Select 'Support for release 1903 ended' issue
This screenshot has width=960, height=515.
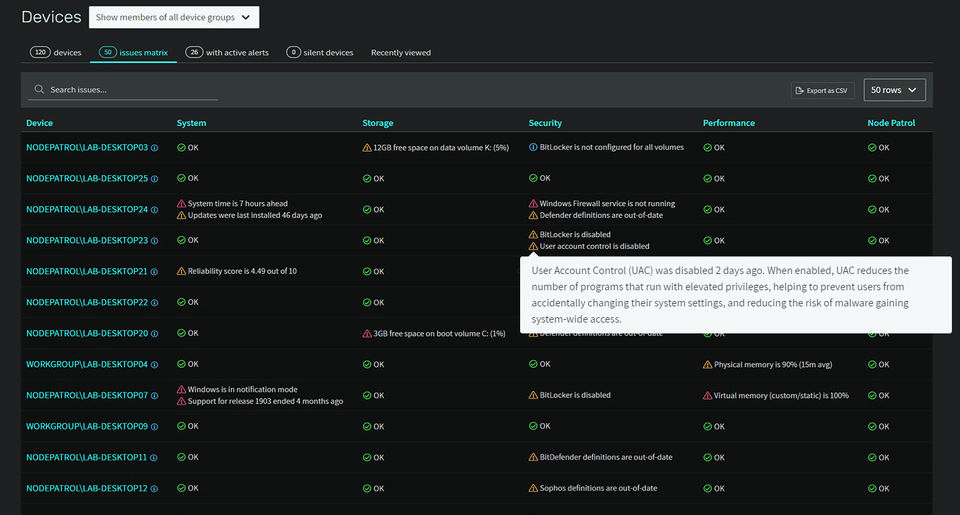265,401
